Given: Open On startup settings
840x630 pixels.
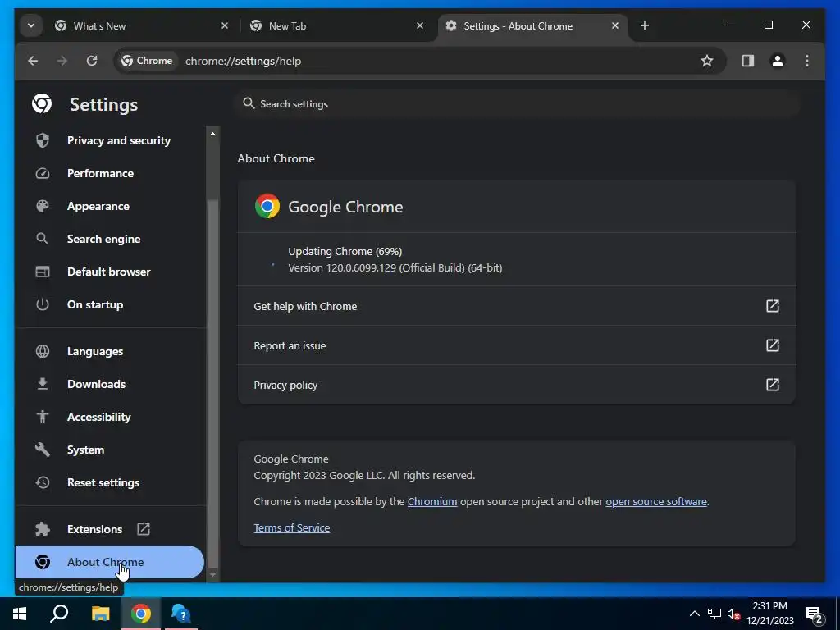Looking at the screenshot, I should point(111,304).
